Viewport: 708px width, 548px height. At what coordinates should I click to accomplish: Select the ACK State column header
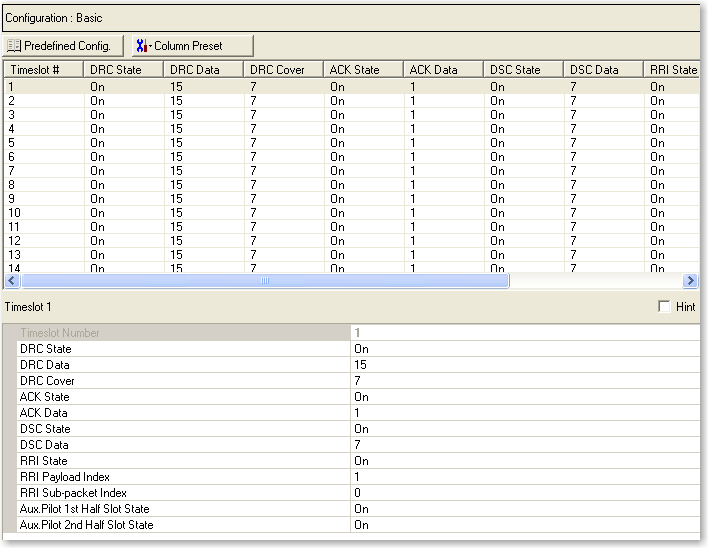tap(363, 70)
